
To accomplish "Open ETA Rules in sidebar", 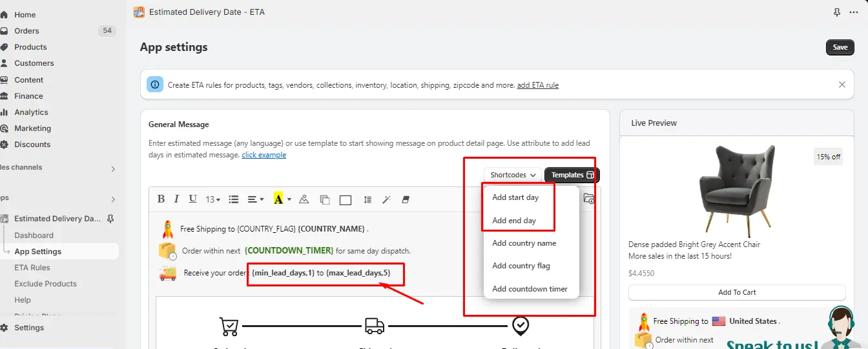I will coord(32,268).
